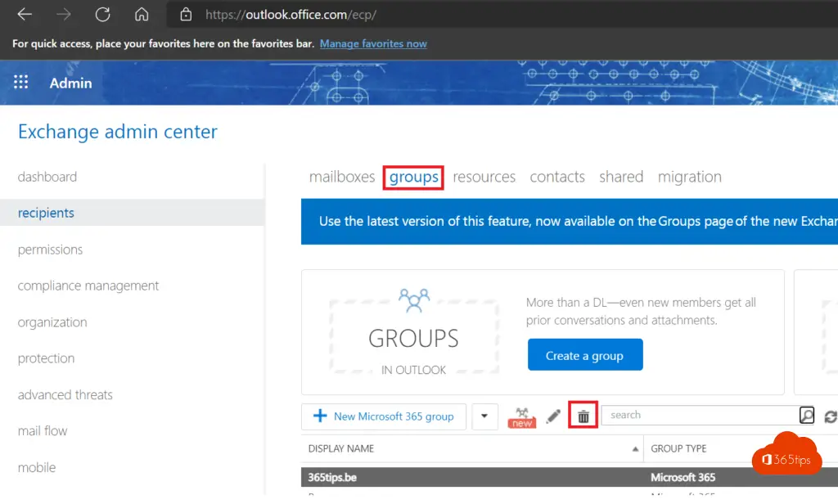This screenshot has height=504, width=838.
Task: Go to browser home icon
Action: [x=142, y=15]
